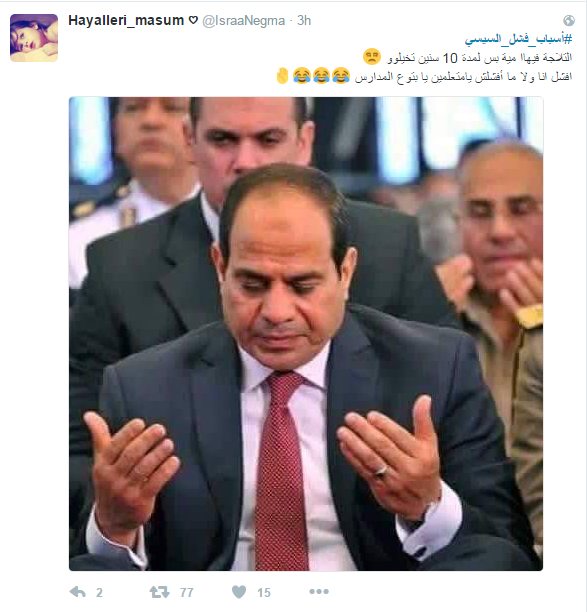Retweet this post using the retweet icon
Image resolution: width=587 pixels, height=612 pixels.
coord(160,592)
